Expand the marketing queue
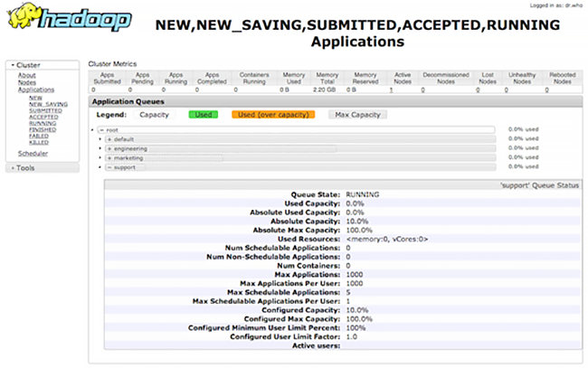This screenshot has height=368, width=588. click(109, 157)
